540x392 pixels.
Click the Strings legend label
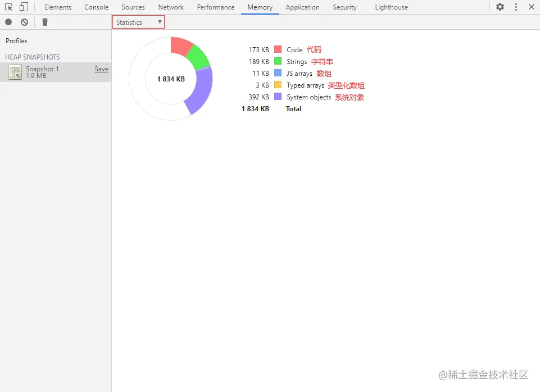point(297,62)
